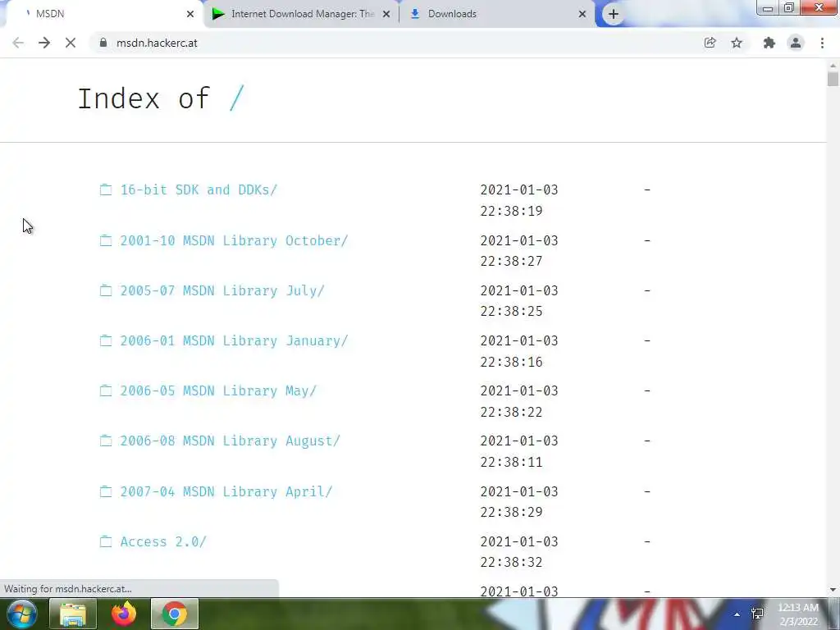840x630 pixels.
Task: Open 2006-08 MSDN Library August folder
Action: [x=231, y=441]
